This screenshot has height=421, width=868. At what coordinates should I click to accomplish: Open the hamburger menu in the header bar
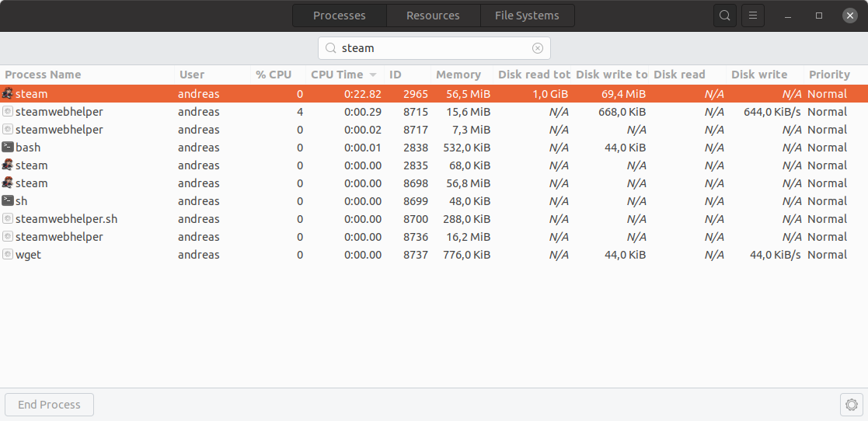[x=753, y=16]
